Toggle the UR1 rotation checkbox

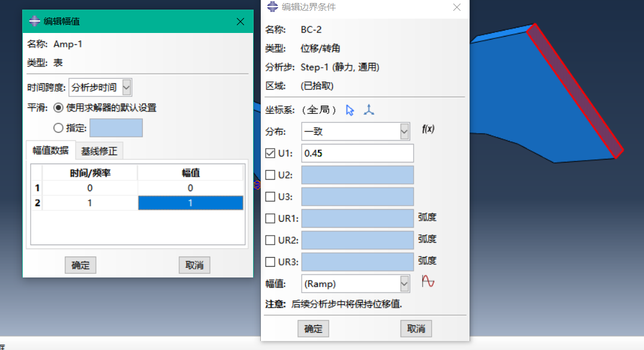270,219
